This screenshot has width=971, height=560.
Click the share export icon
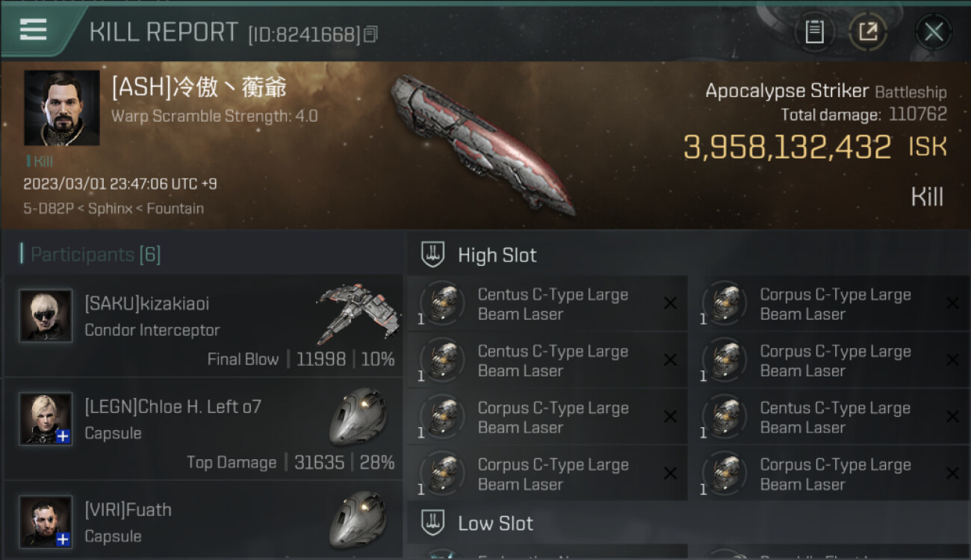[x=868, y=32]
